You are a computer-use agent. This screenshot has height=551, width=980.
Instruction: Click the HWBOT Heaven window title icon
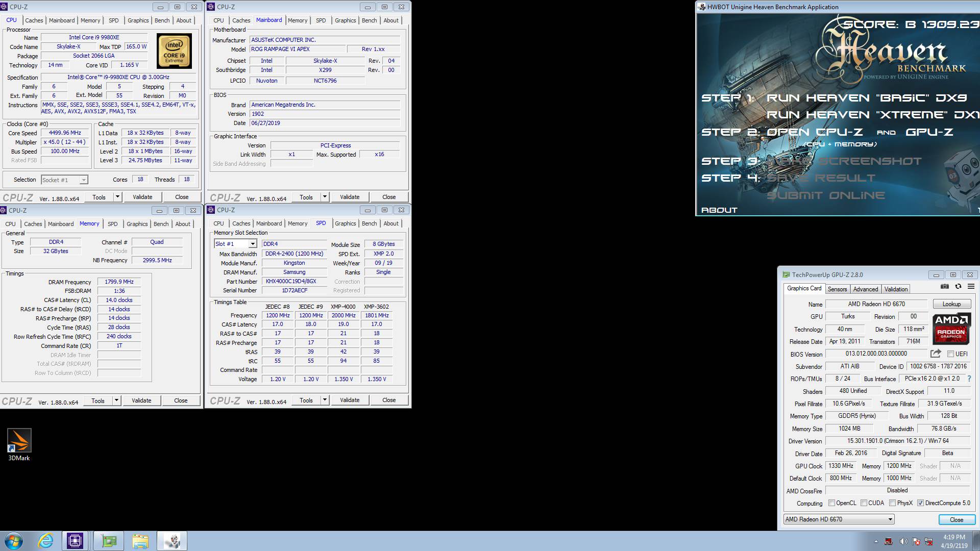tap(702, 7)
